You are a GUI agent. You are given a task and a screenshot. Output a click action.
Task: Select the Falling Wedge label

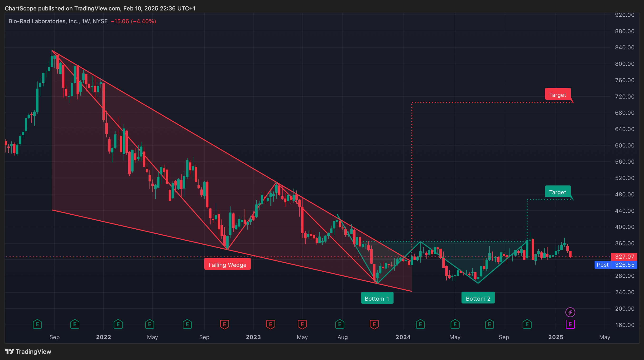pyautogui.click(x=227, y=265)
